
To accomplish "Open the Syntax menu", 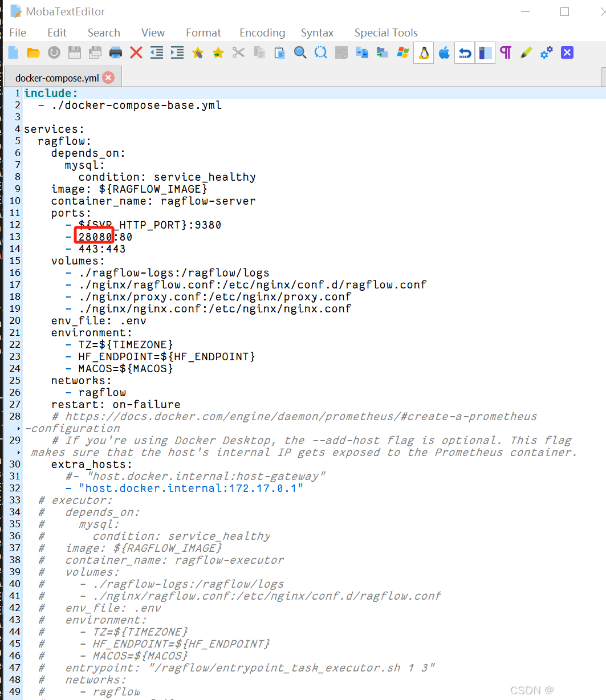I will pos(318,32).
